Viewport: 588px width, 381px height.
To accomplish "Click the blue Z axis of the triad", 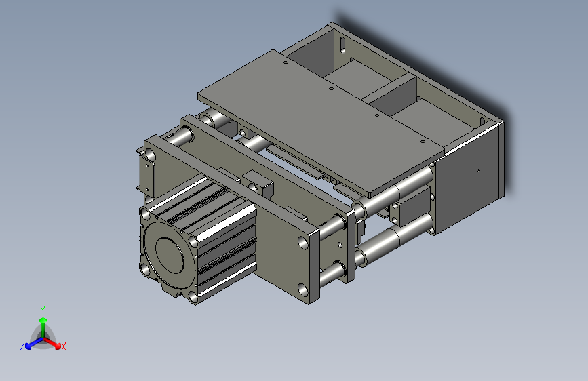I will 34,344.
